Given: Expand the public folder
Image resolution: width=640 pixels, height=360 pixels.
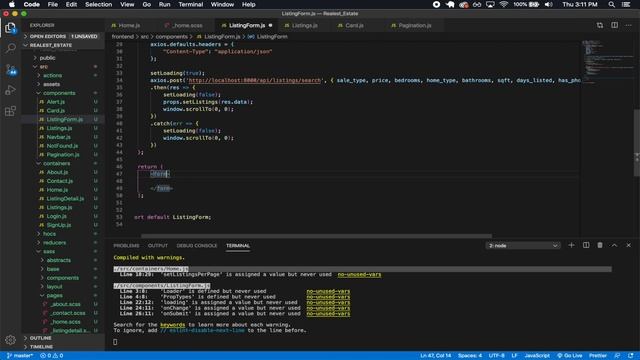Looking at the screenshot, I should (47, 58).
